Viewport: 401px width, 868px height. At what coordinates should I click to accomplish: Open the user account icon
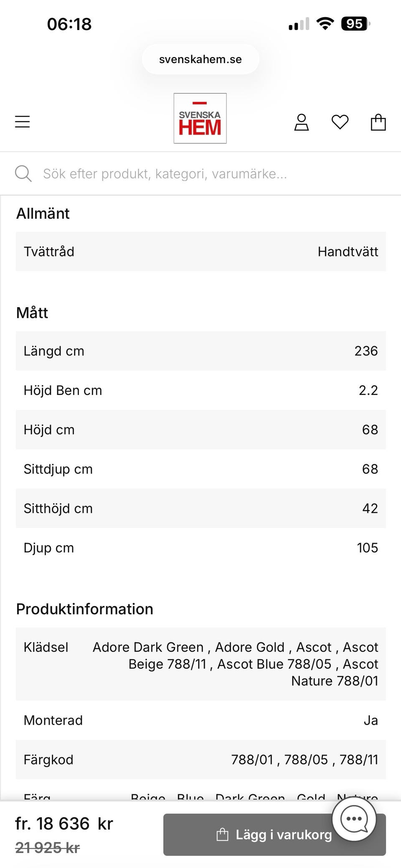click(x=302, y=122)
